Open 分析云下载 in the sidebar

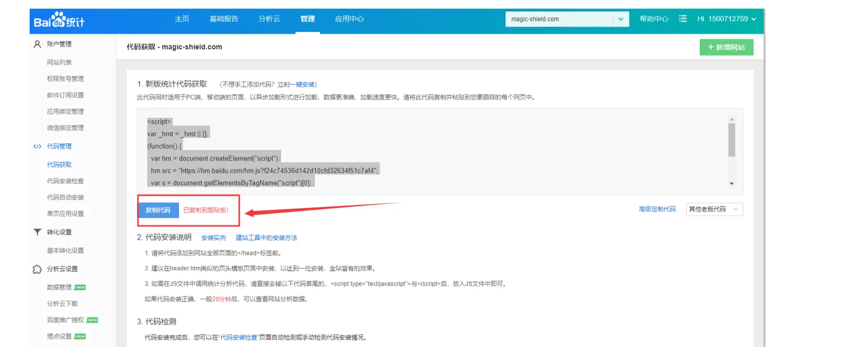[62, 304]
